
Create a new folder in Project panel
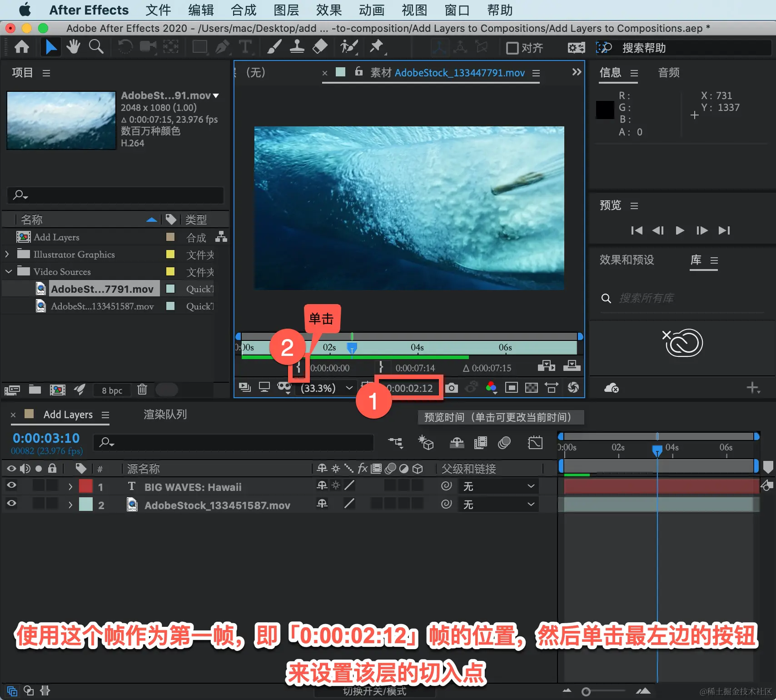coord(35,390)
